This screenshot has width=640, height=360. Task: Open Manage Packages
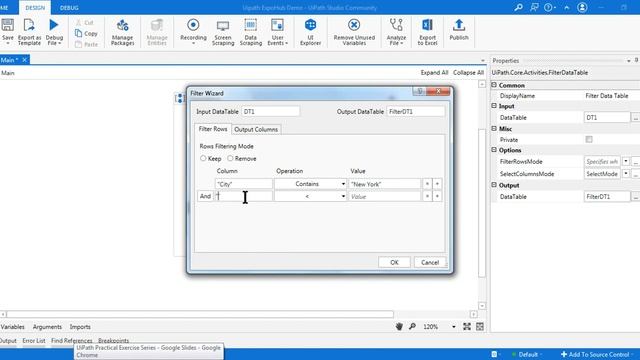[x=122, y=32]
